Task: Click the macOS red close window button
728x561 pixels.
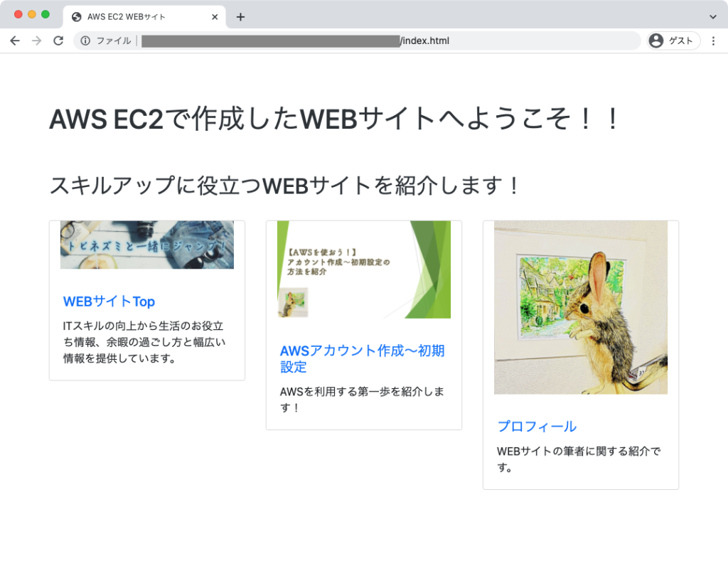Action: tap(18, 14)
